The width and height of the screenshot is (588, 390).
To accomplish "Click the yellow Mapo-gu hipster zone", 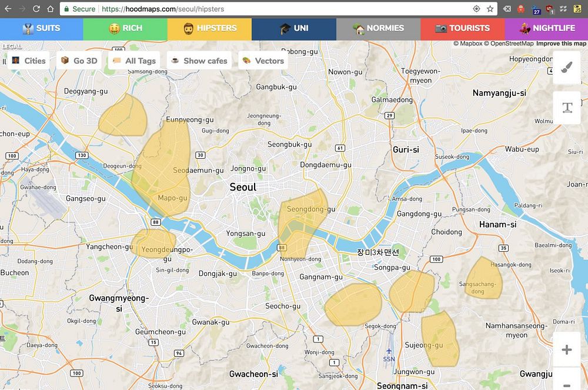I will coord(162,169).
